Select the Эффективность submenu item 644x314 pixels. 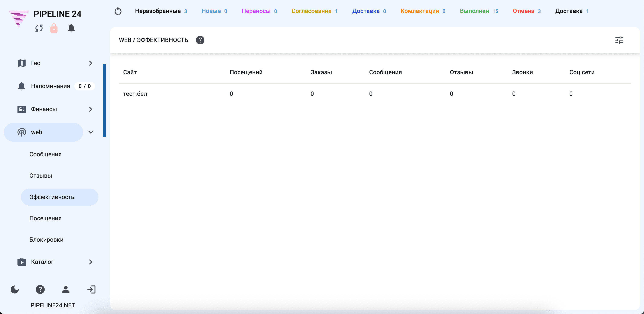pyautogui.click(x=59, y=197)
